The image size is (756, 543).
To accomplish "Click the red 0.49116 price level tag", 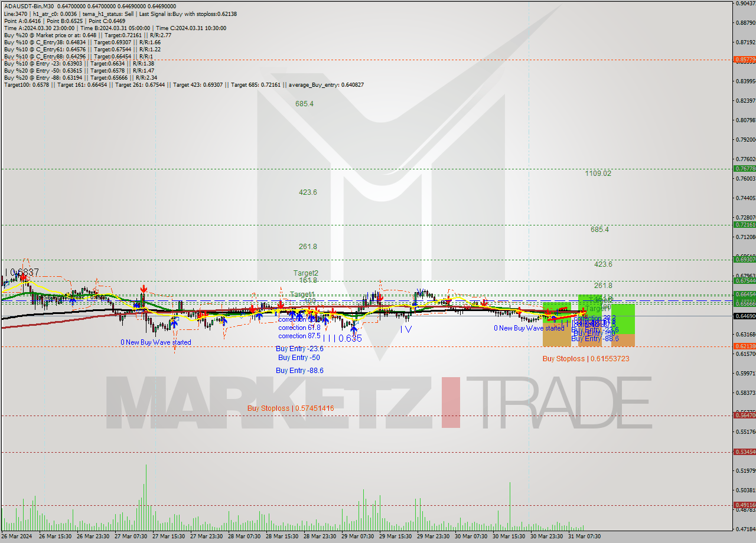I will (744, 505).
